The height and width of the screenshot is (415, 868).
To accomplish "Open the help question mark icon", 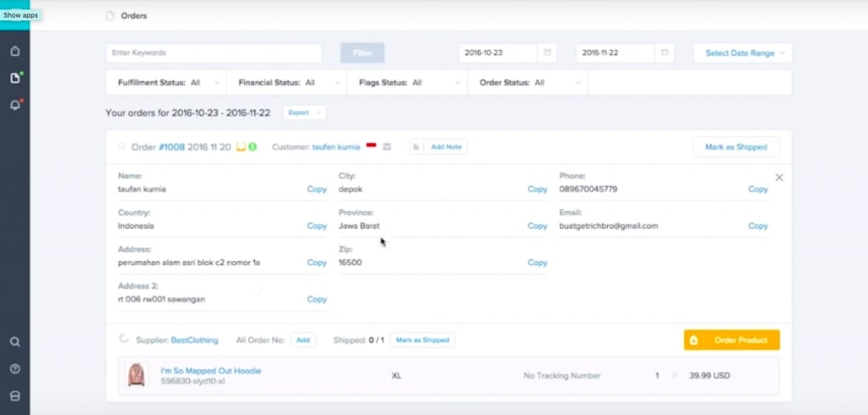I will tap(14, 369).
